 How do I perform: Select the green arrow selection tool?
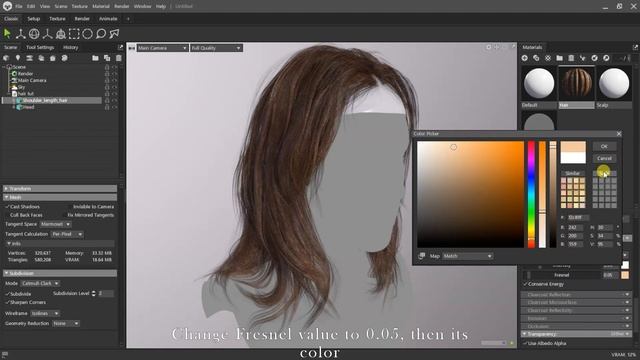point(7,33)
